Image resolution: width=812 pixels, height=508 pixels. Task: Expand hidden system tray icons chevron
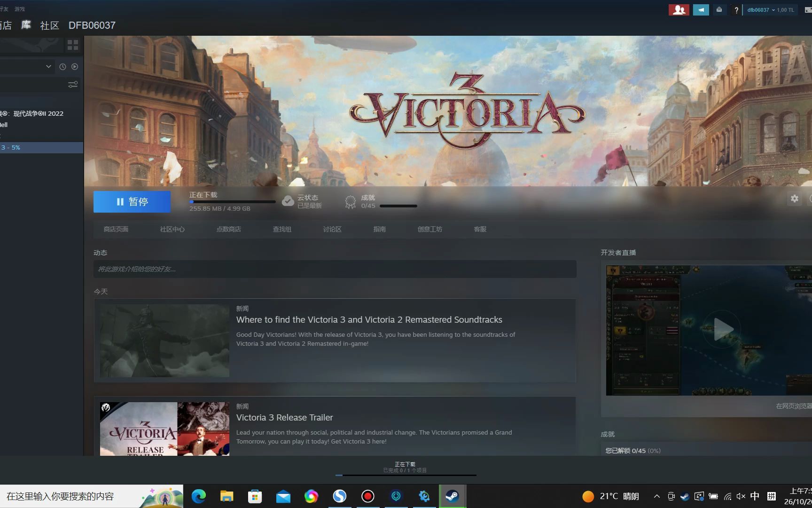[x=657, y=496]
